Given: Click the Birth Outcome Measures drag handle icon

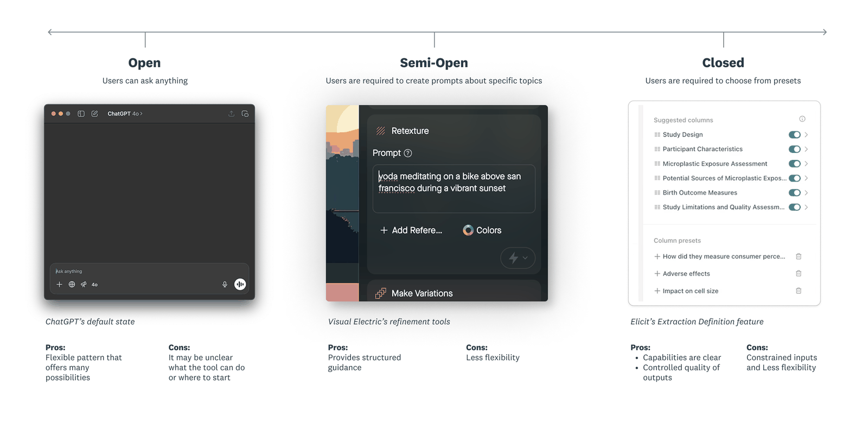Looking at the screenshot, I should point(657,192).
